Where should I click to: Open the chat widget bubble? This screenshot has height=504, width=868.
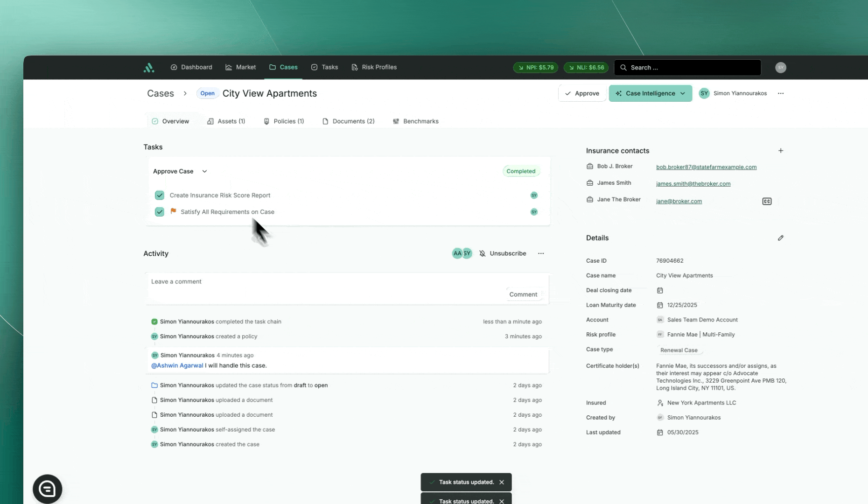point(47,489)
